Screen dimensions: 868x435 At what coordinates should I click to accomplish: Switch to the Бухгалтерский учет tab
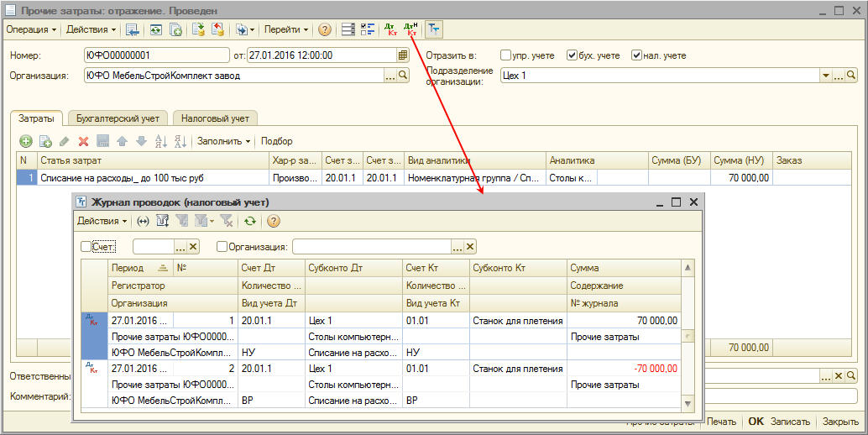[117, 118]
